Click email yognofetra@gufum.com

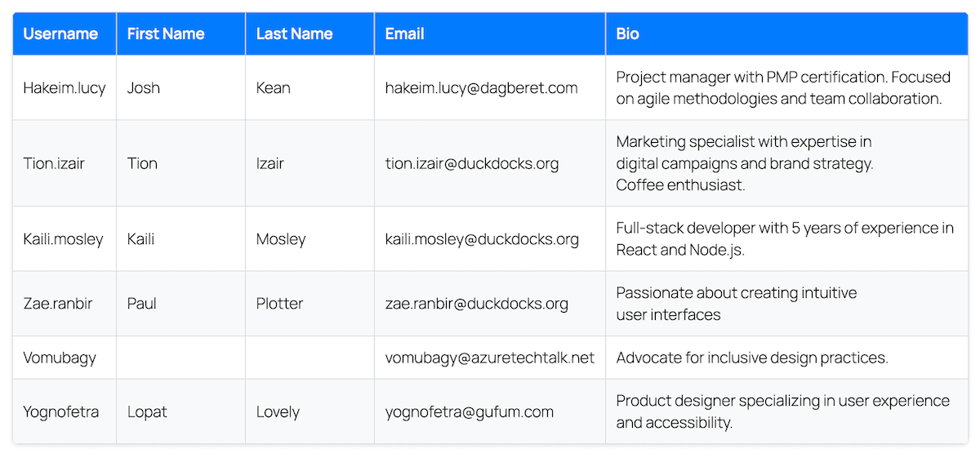pos(470,411)
